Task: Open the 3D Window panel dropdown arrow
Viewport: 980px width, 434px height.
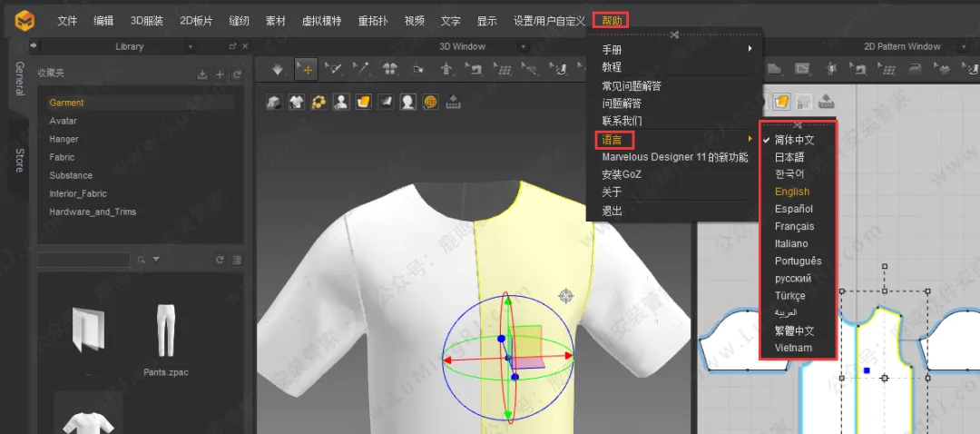Action: click(x=523, y=46)
